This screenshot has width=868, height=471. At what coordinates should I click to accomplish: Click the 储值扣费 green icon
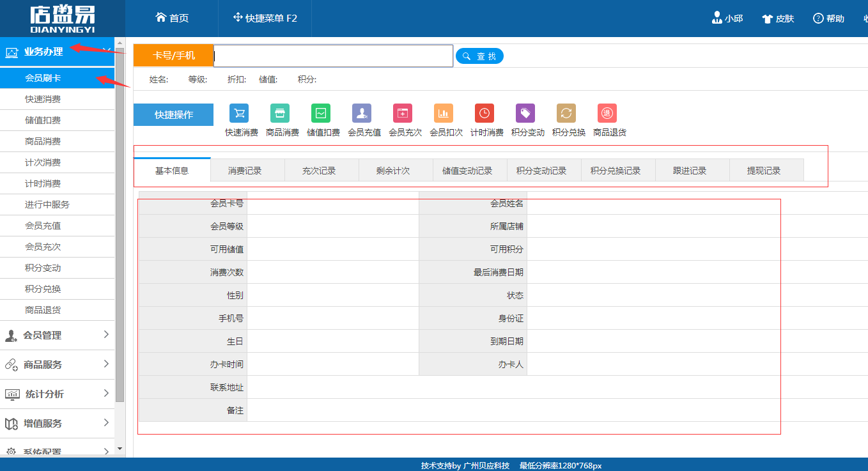point(321,113)
